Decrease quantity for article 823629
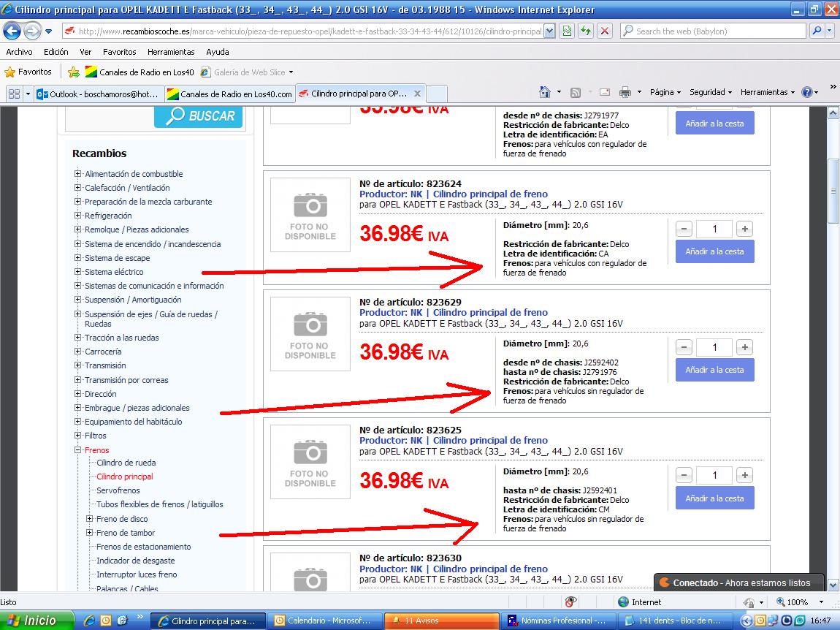The image size is (840, 630). tap(684, 347)
